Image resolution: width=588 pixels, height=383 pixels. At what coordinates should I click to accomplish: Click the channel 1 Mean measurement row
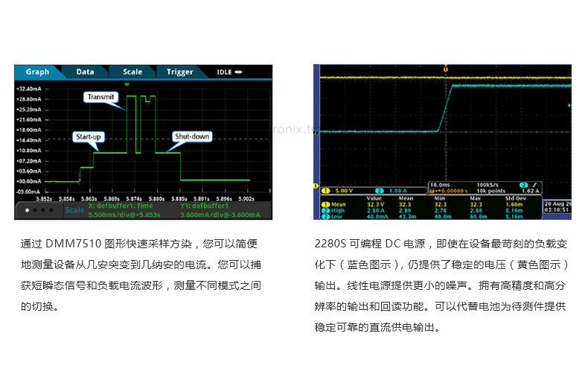pyautogui.click(x=422, y=205)
